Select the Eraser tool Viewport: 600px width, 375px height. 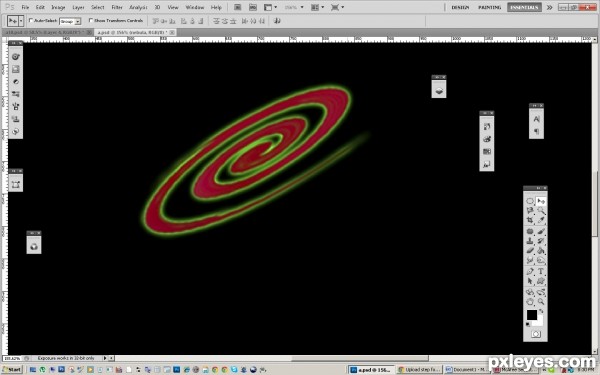[x=530, y=250]
